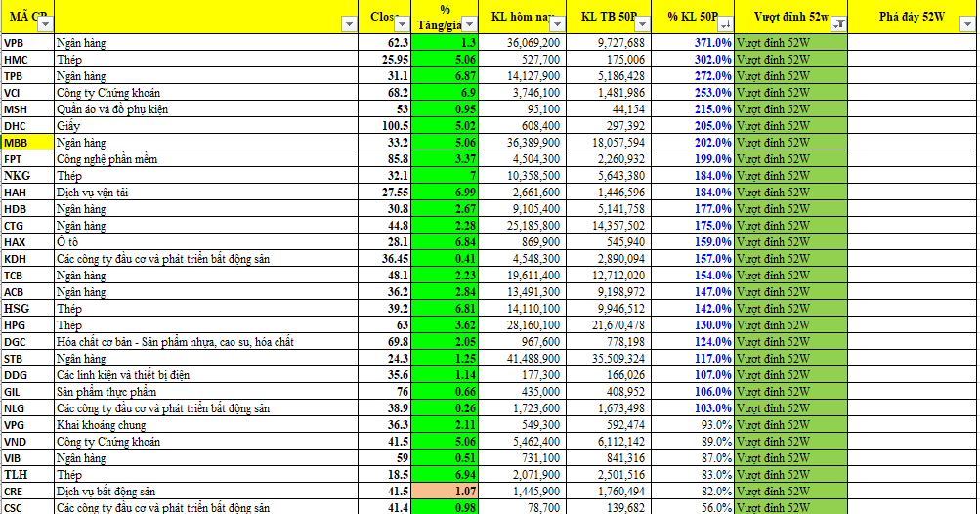Image resolution: width=980 pixels, height=514 pixels.
Task: Open the Close column filter dropdown
Action: 402,24
